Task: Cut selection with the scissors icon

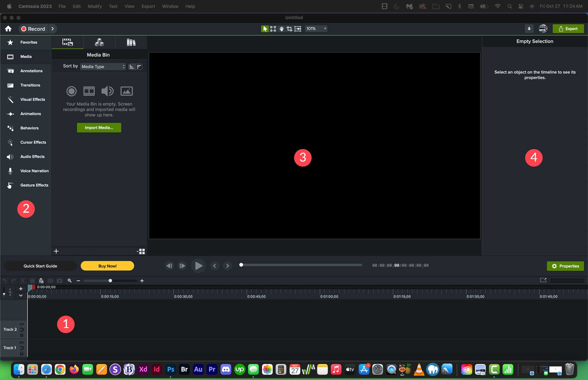Action: point(23,280)
